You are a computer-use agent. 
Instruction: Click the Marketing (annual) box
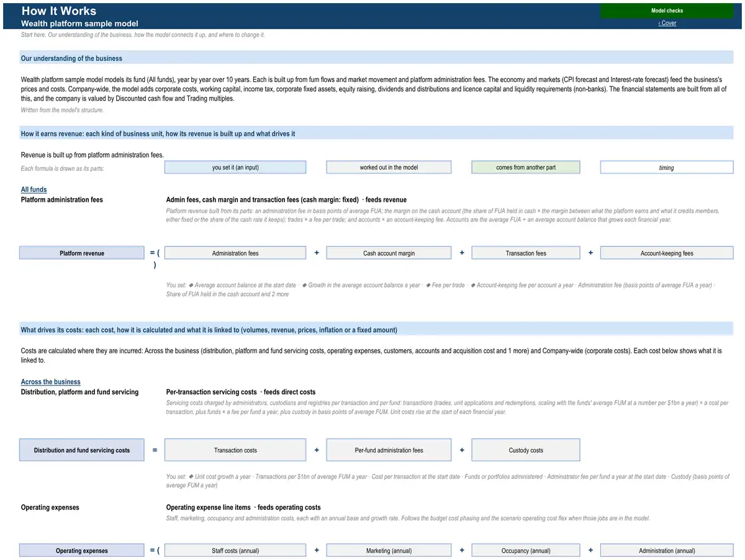tap(389, 550)
